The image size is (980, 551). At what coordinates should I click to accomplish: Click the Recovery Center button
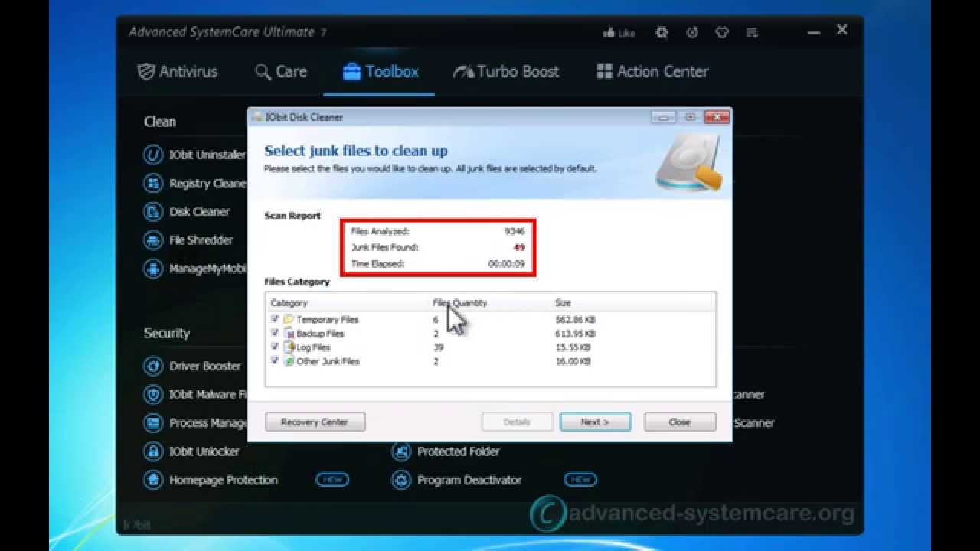(x=315, y=422)
